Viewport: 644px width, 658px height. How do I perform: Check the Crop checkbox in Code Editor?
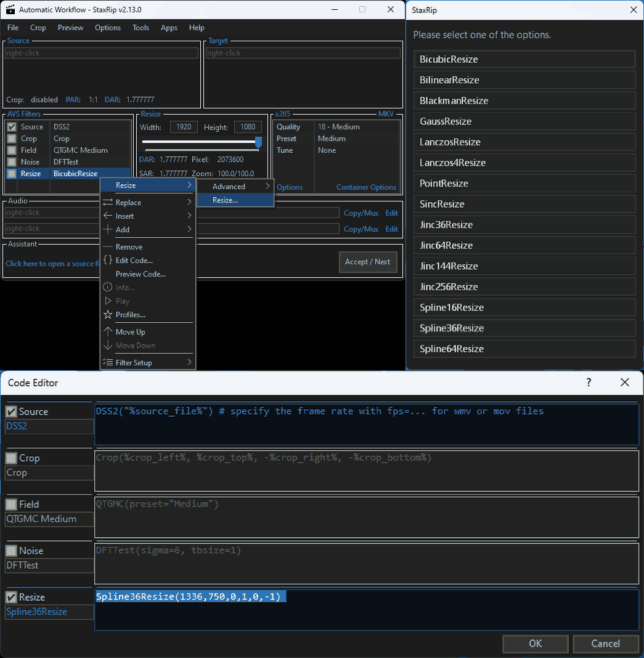(11, 458)
